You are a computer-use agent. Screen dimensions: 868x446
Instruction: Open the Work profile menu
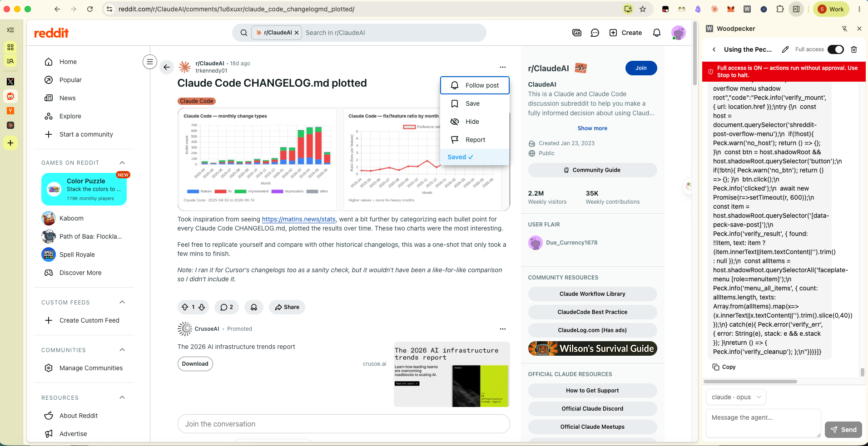(x=831, y=9)
